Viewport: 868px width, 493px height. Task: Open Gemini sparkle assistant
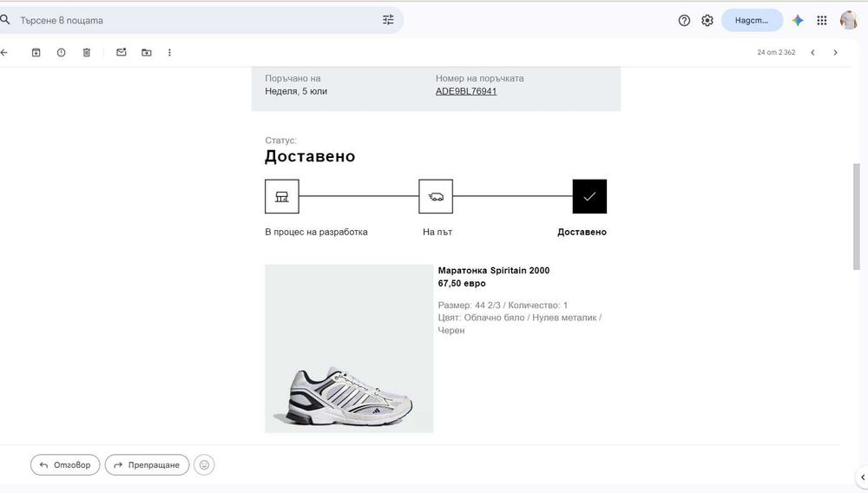coord(797,21)
